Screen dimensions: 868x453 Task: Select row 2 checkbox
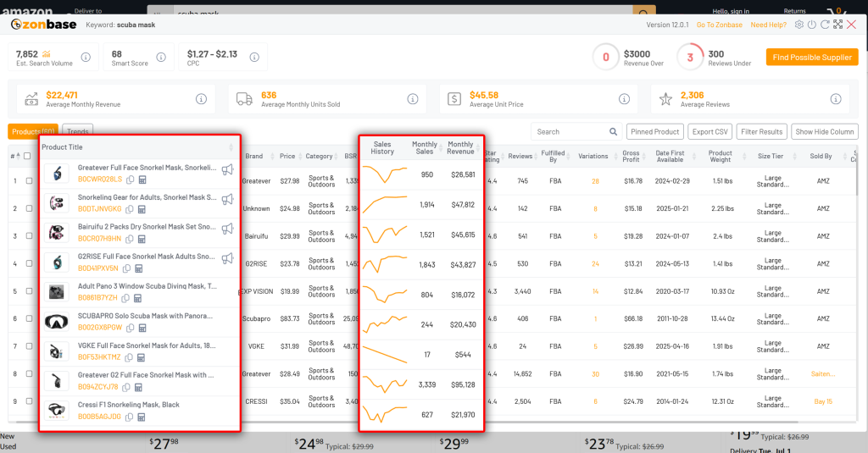(29, 208)
